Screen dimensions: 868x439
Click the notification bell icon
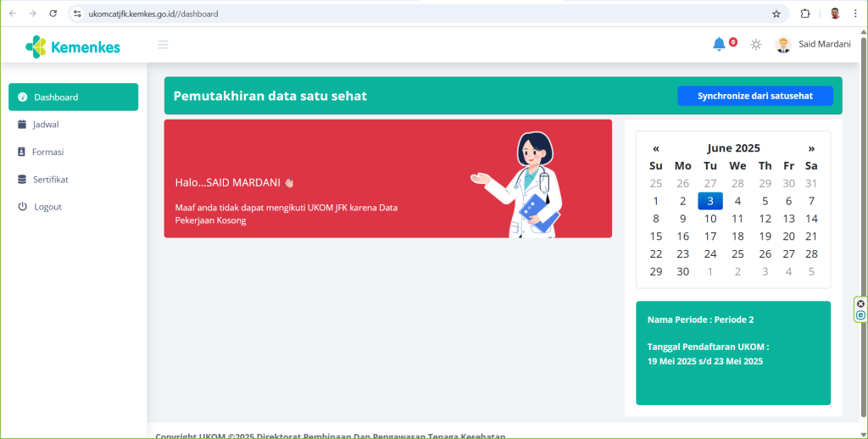pos(719,44)
